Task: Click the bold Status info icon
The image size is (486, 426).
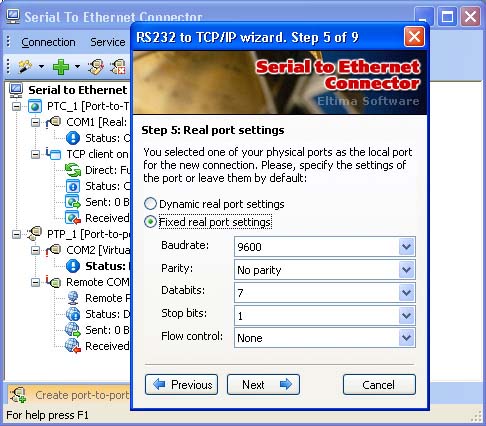Action: tap(73, 266)
